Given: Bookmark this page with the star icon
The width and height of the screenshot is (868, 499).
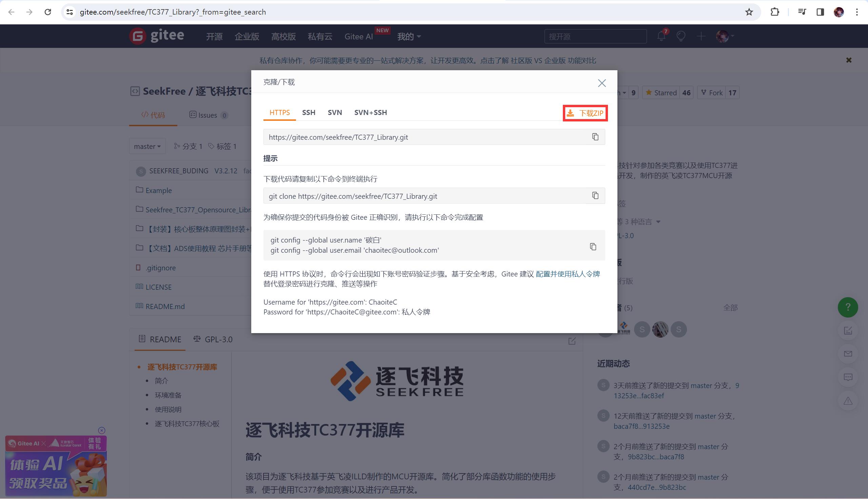Looking at the screenshot, I should [749, 12].
